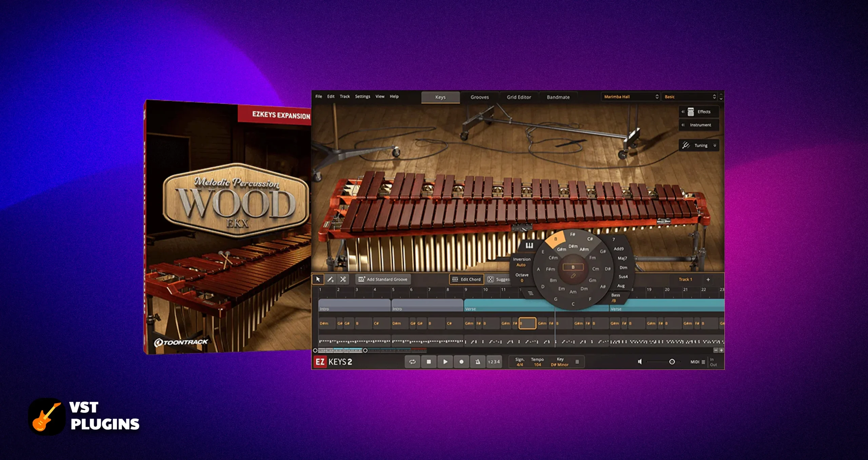Add a new track with plus icon
Image resolution: width=868 pixels, height=460 pixels.
click(708, 279)
